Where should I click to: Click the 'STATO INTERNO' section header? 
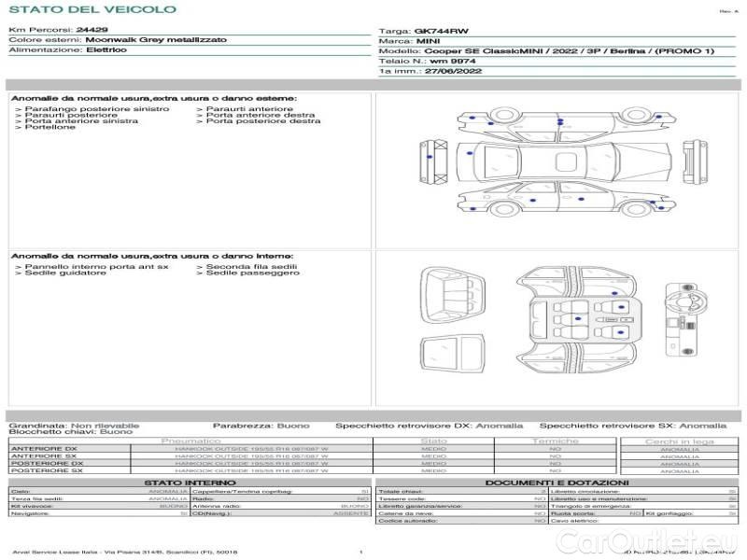(x=183, y=483)
